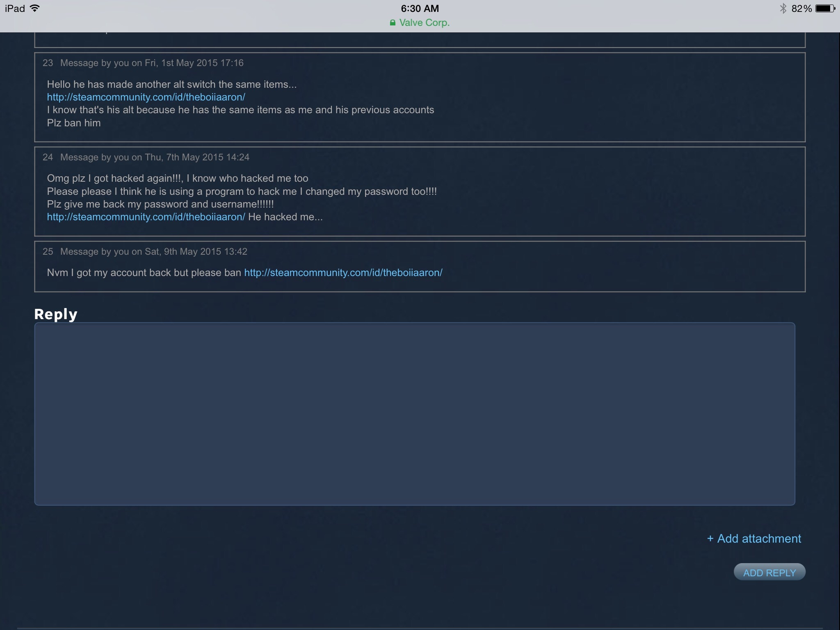840x630 pixels.
Task: Tap the battery indicator icon
Action: [825, 8]
